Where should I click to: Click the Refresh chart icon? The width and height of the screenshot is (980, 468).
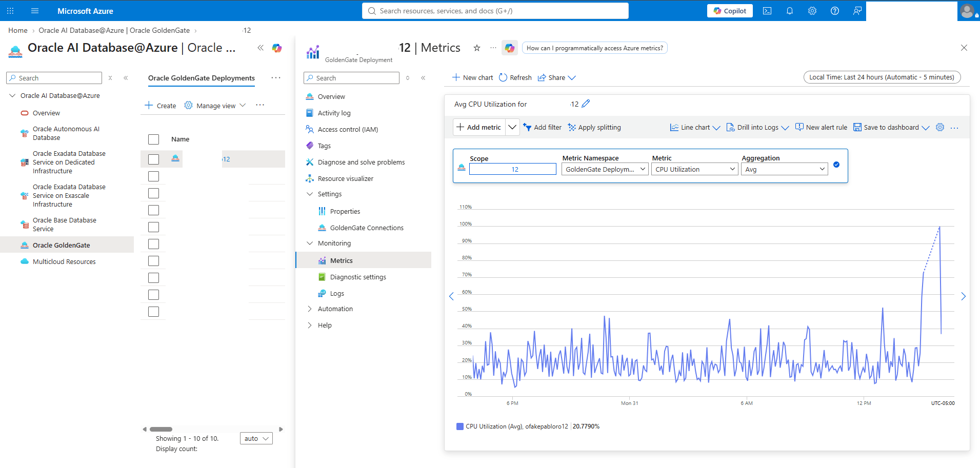point(503,77)
